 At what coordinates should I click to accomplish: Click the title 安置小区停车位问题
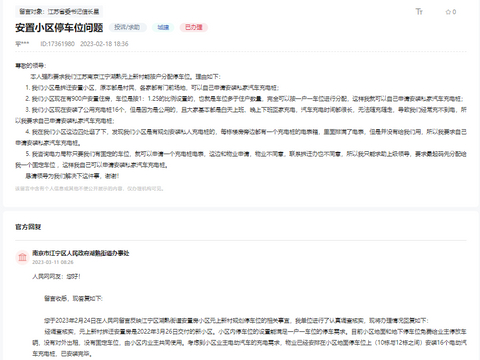pyautogui.click(x=59, y=28)
